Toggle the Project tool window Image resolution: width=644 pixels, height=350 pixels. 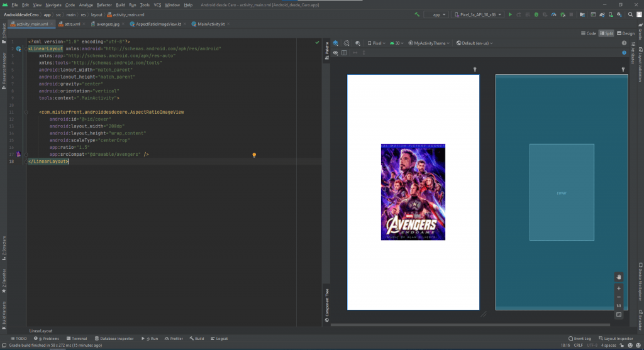point(4,33)
